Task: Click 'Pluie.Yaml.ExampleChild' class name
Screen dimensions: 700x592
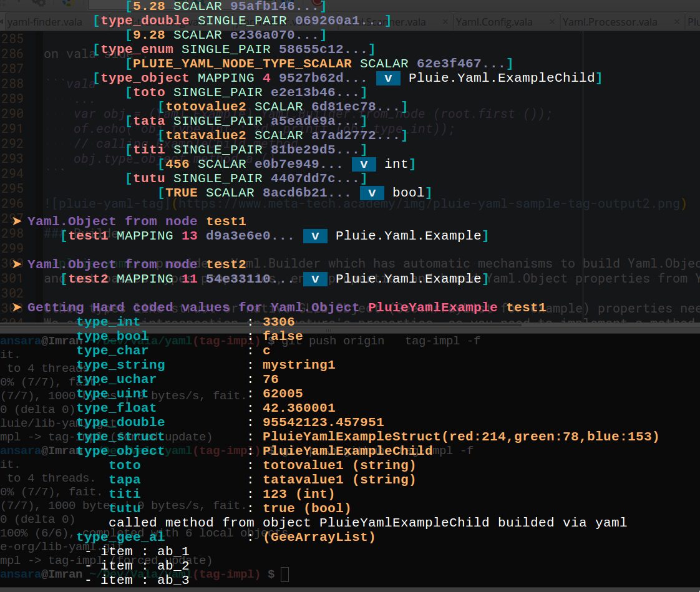Action: click(502, 78)
